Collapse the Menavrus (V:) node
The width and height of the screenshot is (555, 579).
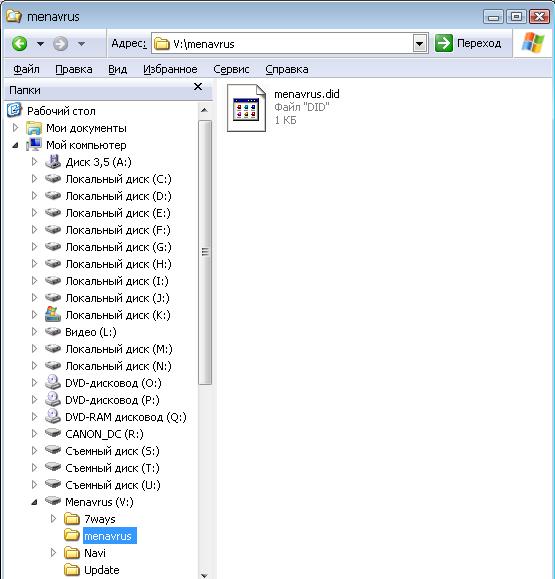[34, 502]
